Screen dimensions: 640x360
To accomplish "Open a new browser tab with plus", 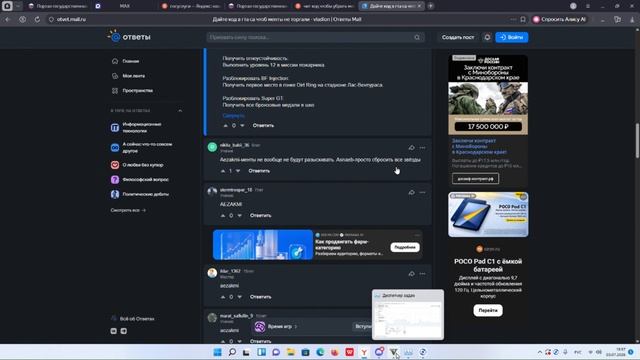I will pyautogui.click(x=431, y=6).
